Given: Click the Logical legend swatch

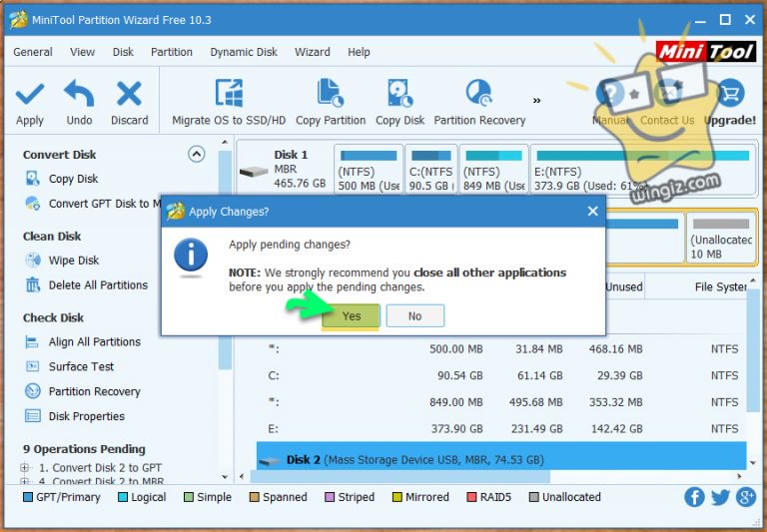Looking at the screenshot, I should pos(123,497).
